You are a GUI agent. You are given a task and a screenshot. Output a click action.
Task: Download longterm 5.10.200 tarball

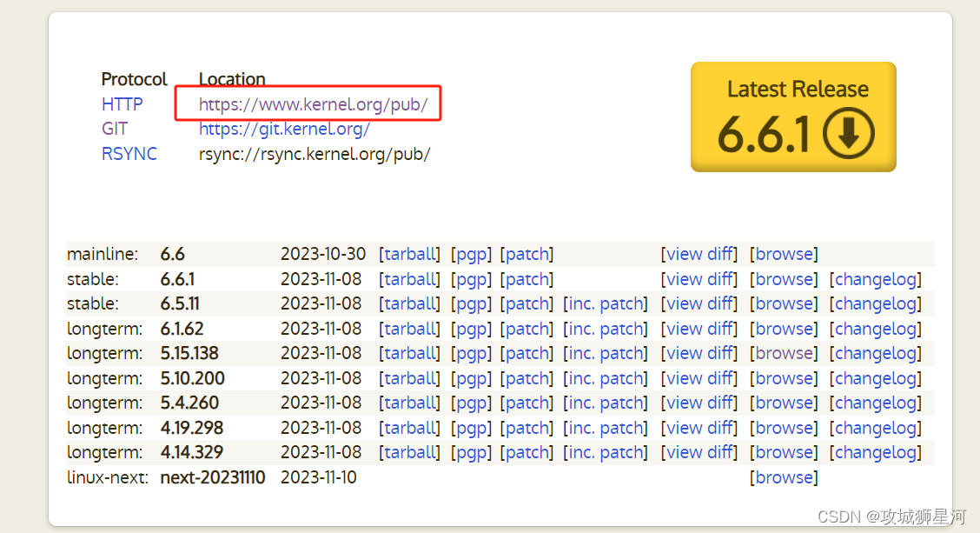point(409,378)
